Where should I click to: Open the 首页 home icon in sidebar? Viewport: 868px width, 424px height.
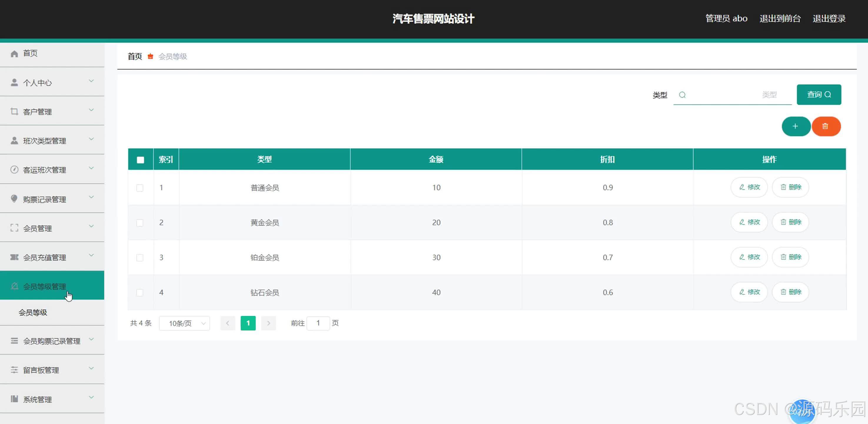point(14,53)
